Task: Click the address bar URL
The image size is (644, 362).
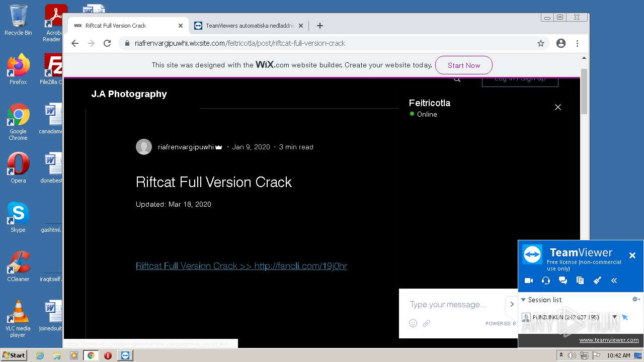Action: 240,43
